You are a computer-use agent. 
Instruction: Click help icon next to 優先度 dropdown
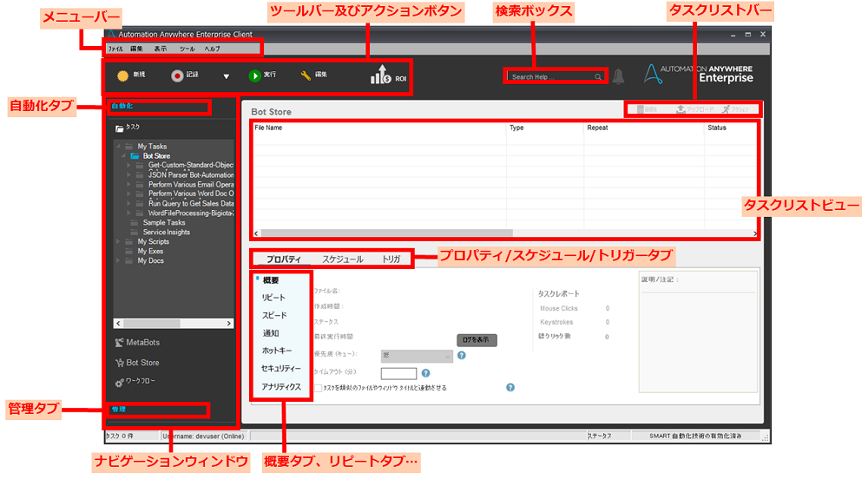(462, 356)
